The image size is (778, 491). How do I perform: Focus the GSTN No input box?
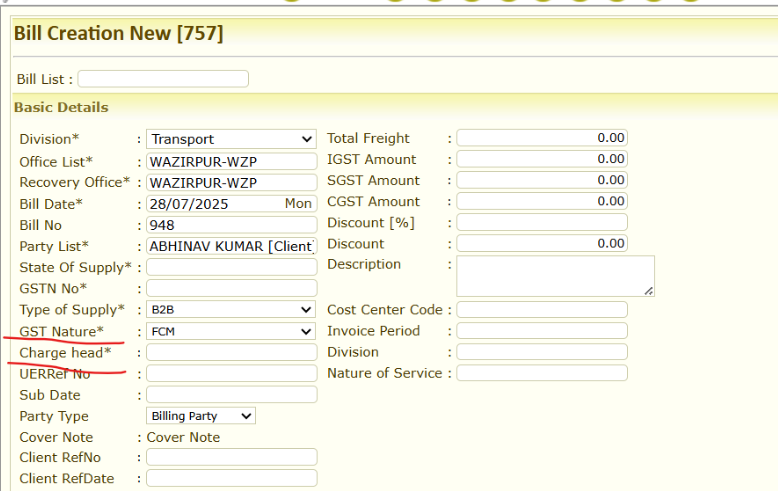[231, 289]
